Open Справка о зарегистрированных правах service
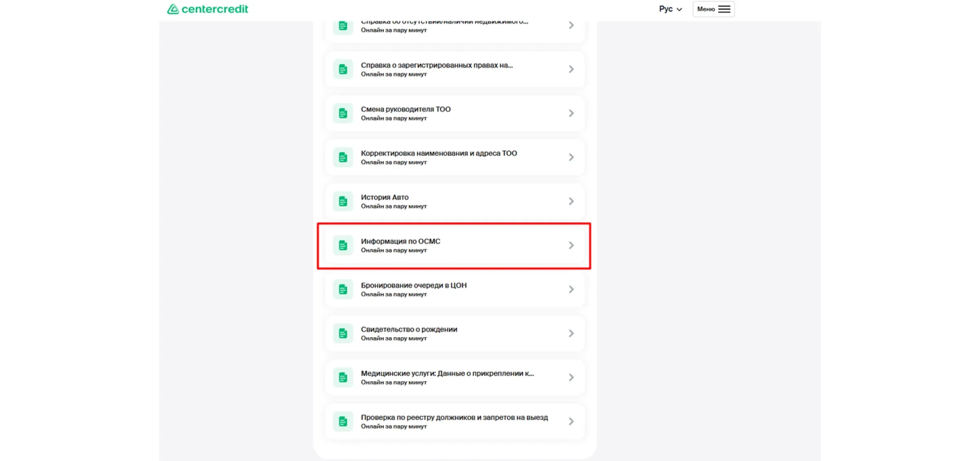 point(453,69)
